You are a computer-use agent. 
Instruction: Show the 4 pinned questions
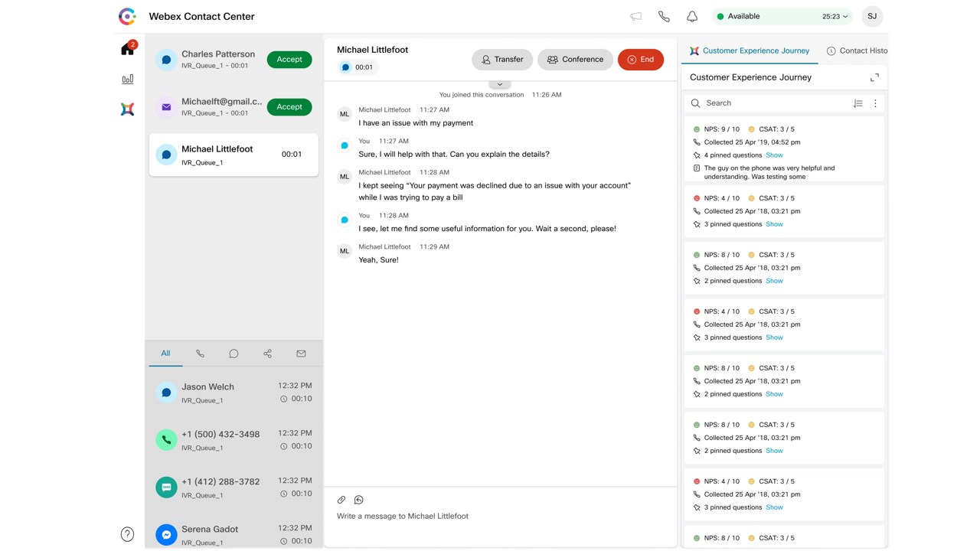[x=775, y=155]
